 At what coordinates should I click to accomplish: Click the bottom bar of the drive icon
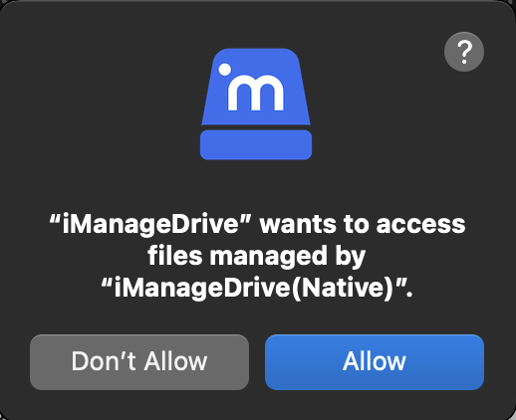[256, 144]
